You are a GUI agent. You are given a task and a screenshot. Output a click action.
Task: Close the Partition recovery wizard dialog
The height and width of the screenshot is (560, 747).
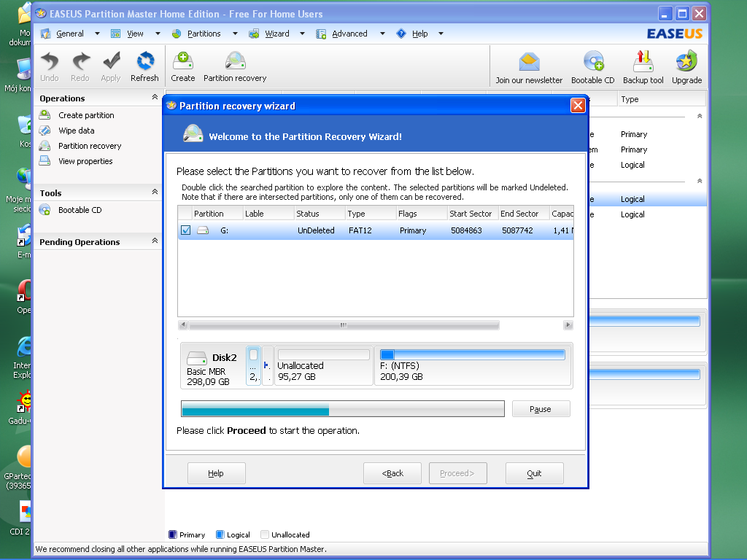pyautogui.click(x=578, y=105)
